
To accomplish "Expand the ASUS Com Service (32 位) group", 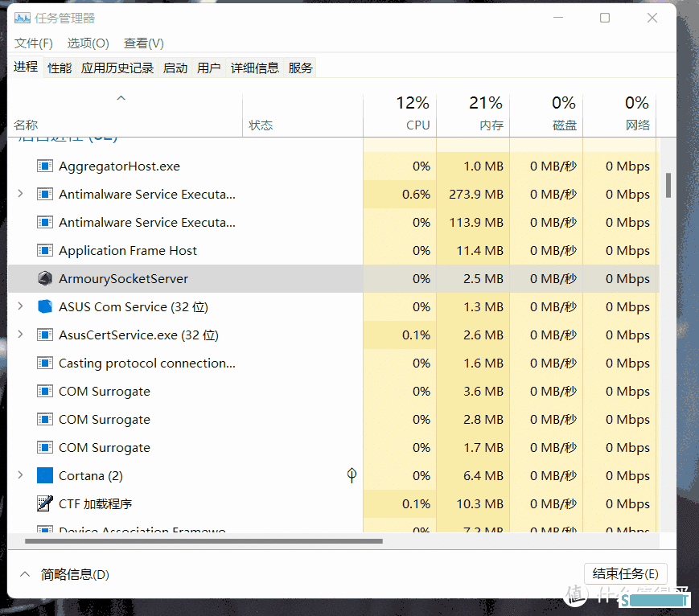I will click(x=20, y=306).
